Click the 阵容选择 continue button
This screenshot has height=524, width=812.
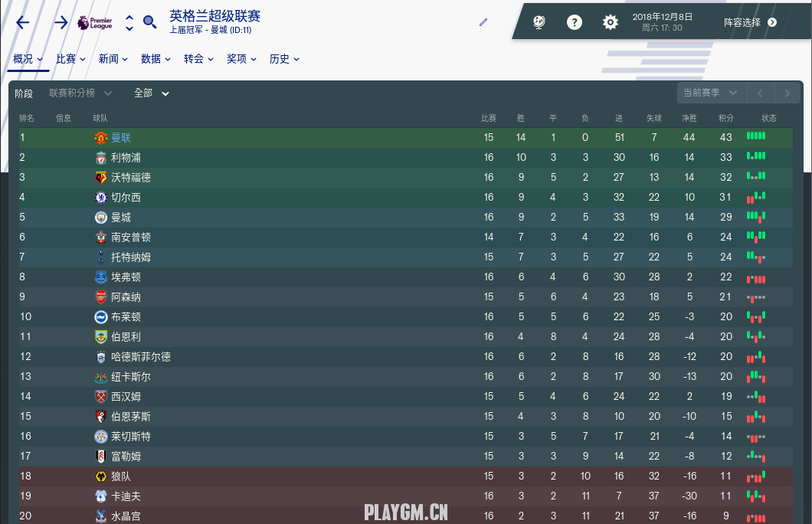click(751, 22)
